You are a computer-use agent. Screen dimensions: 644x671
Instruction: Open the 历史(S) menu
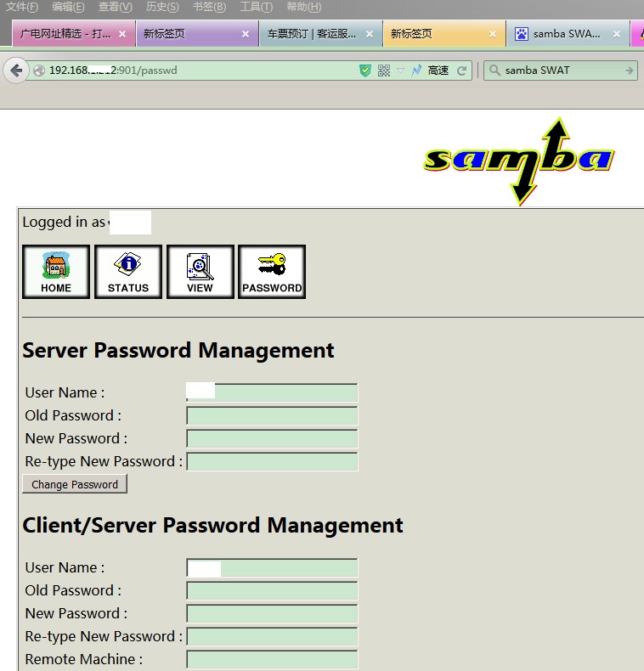[x=162, y=7]
